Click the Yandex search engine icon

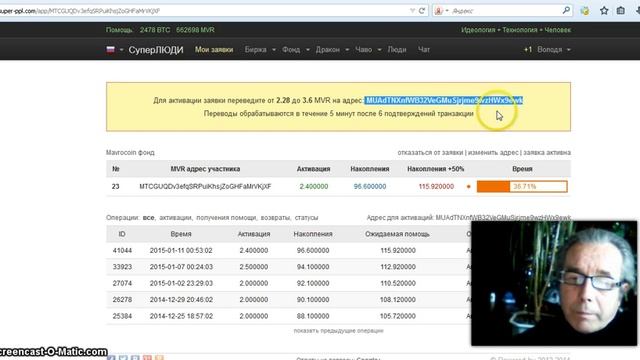[x=439, y=11]
